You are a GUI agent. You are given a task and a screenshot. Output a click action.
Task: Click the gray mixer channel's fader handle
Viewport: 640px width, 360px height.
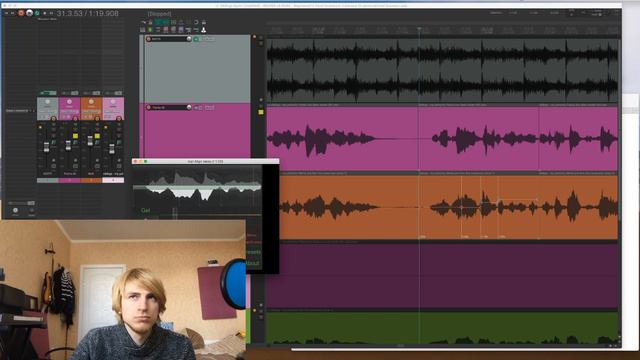47,147
